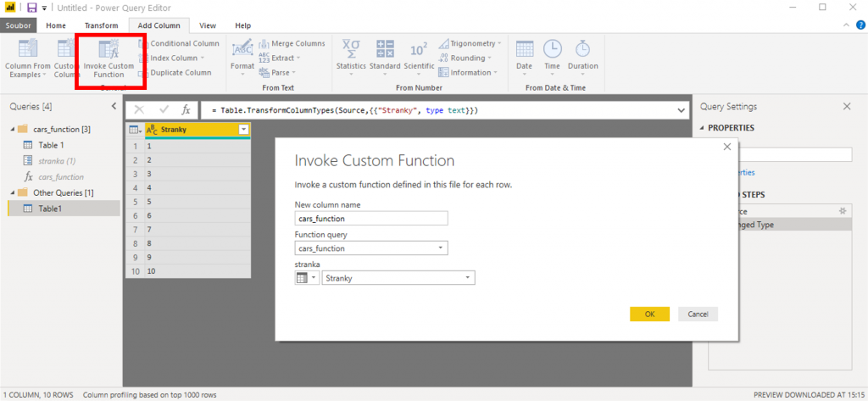This screenshot has height=401, width=868.
Task: Open Standard operations menu
Action: 385,58
